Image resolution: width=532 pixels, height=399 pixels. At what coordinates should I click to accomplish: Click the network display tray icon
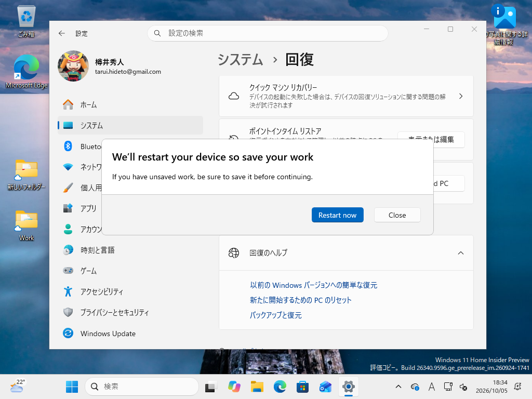[448, 387]
